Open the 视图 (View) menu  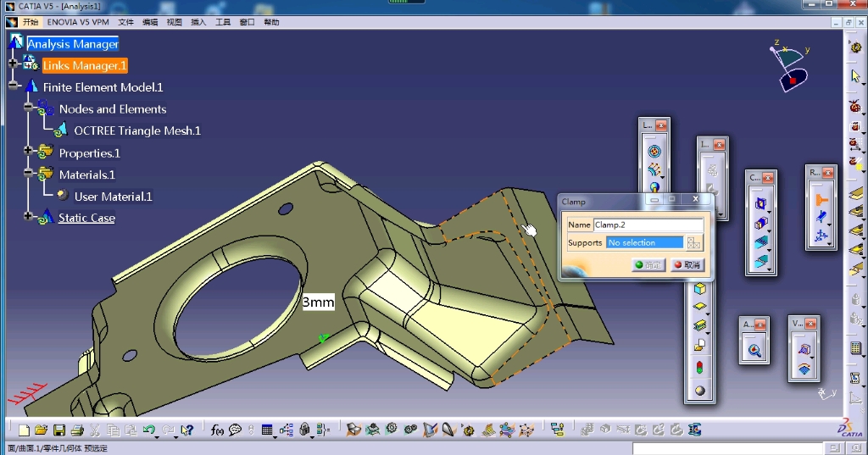coord(175,22)
